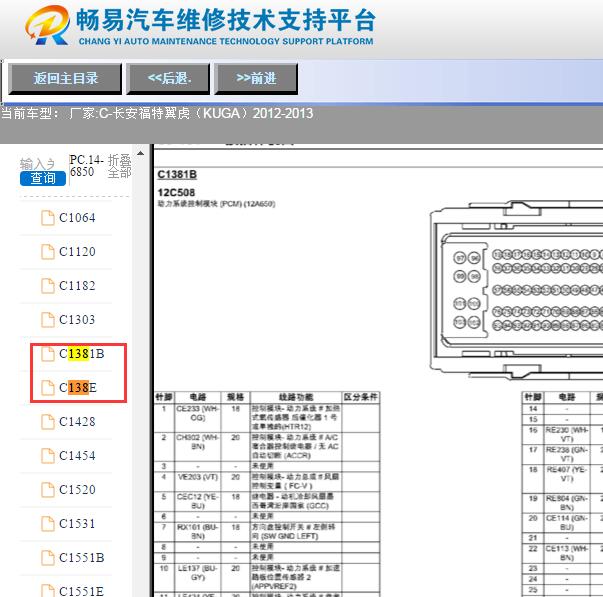Click the current vehicle model KUGA 2012-2013 text
The image size is (603, 597).
(157, 113)
